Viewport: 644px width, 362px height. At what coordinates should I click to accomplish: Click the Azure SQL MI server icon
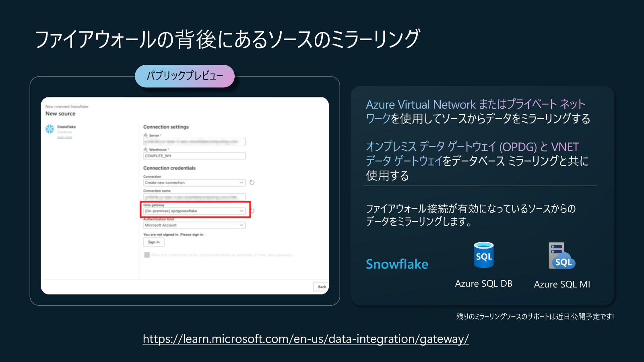click(562, 256)
